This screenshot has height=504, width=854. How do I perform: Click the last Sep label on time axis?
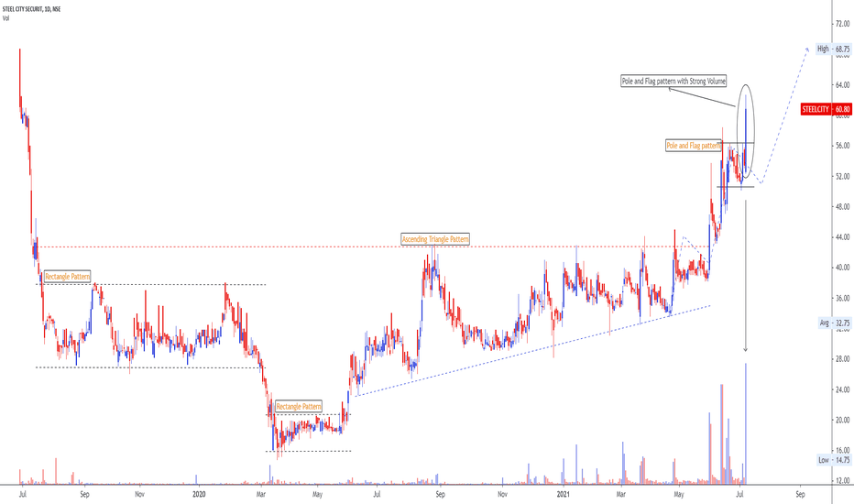point(800,495)
